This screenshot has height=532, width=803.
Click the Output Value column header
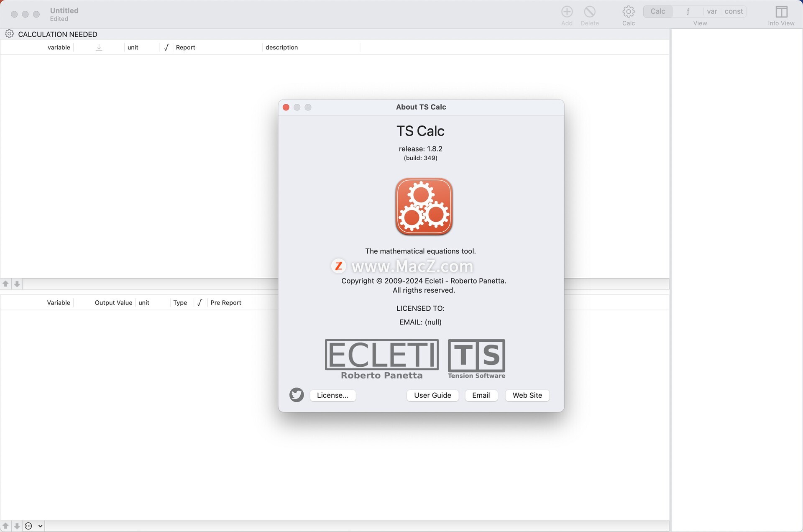pyautogui.click(x=113, y=302)
